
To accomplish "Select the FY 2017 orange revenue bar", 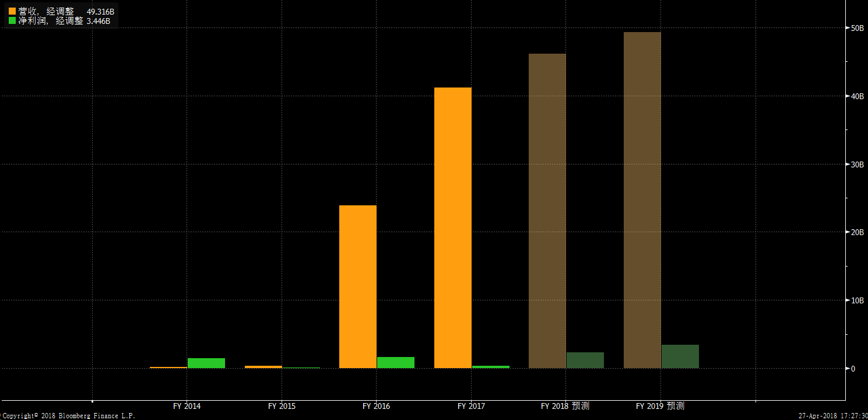I will [x=453, y=228].
